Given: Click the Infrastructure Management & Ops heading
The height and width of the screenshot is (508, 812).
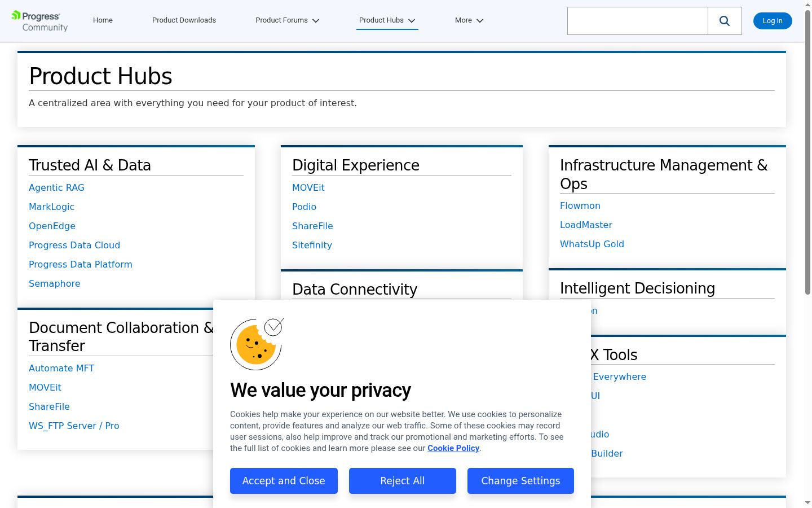Looking at the screenshot, I should click(664, 174).
